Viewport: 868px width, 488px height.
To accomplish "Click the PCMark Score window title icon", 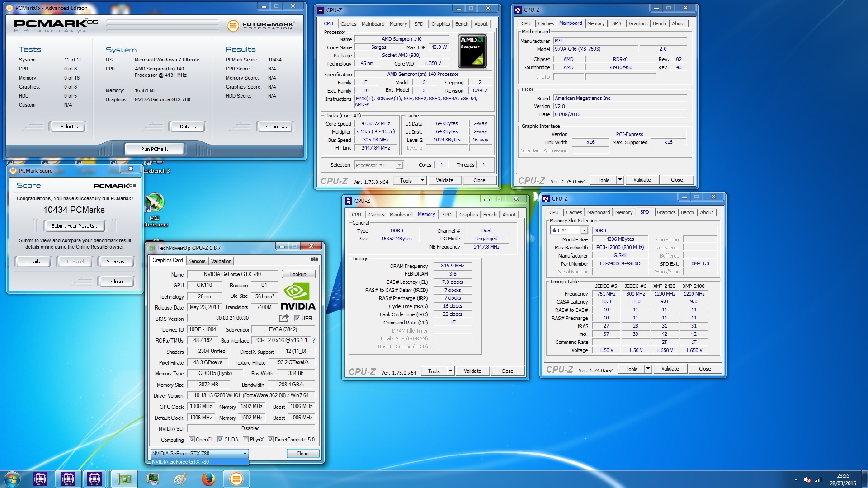I will (13, 170).
